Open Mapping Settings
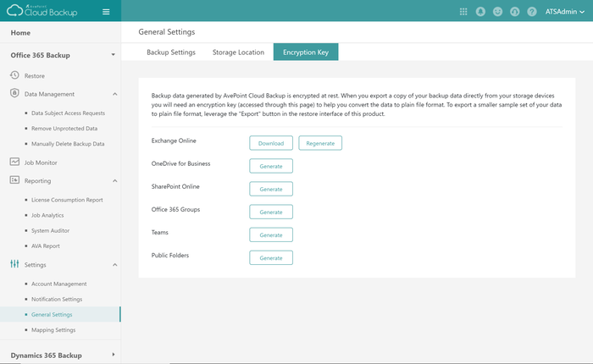This screenshot has height=364, width=593. click(x=53, y=330)
